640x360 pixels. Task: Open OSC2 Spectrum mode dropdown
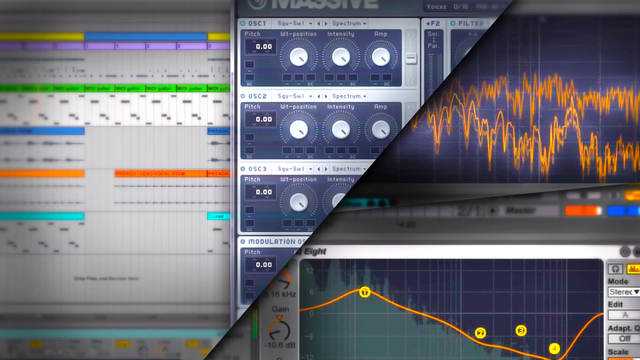click(x=349, y=96)
